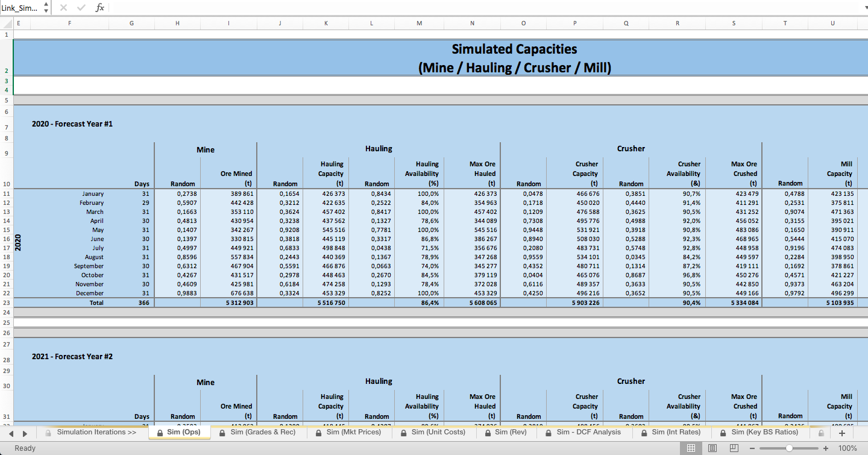The width and height of the screenshot is (868, 455).
Task: Select column header U
Action: point(832,24)
